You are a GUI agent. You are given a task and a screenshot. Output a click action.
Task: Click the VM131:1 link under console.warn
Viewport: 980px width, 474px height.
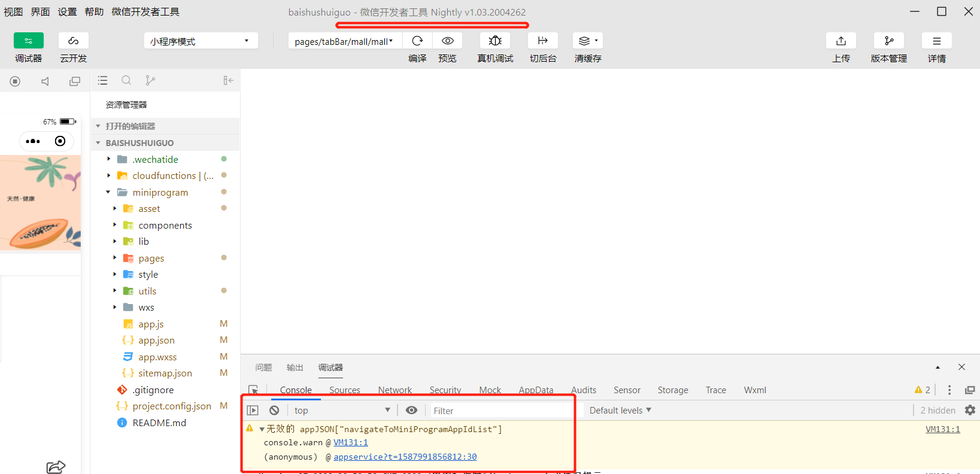point(351,443)
